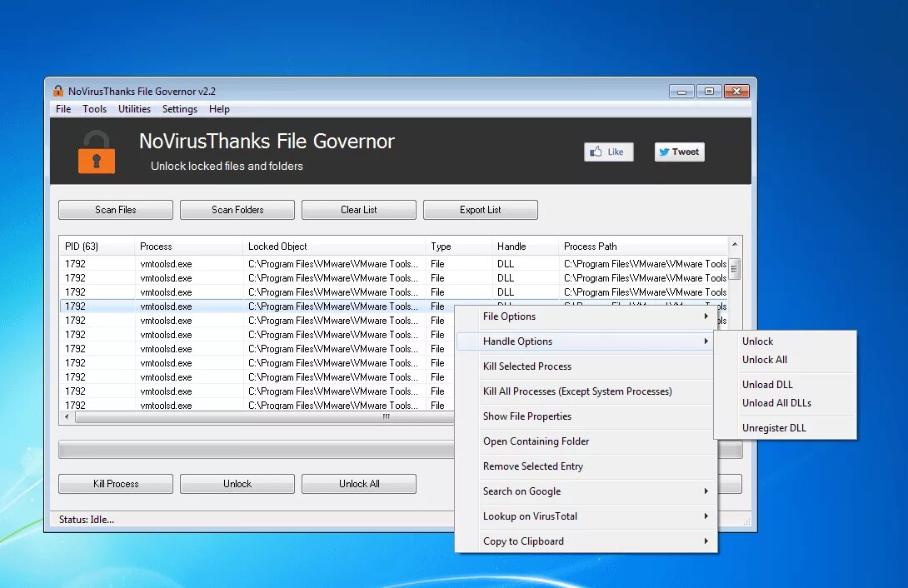This screenshot has width=908, height=588.
Task: Choose Remove Selected Entry
Action: point(586,466)
